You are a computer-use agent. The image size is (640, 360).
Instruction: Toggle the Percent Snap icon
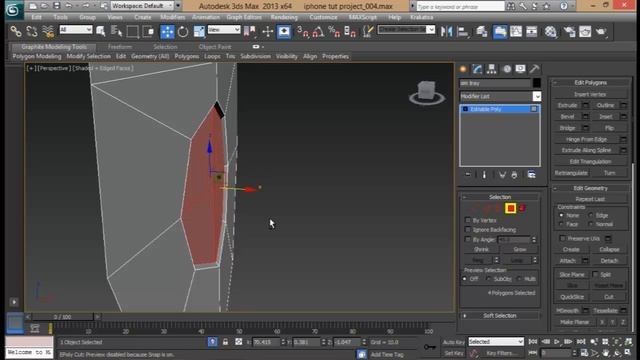pos(334,31)
